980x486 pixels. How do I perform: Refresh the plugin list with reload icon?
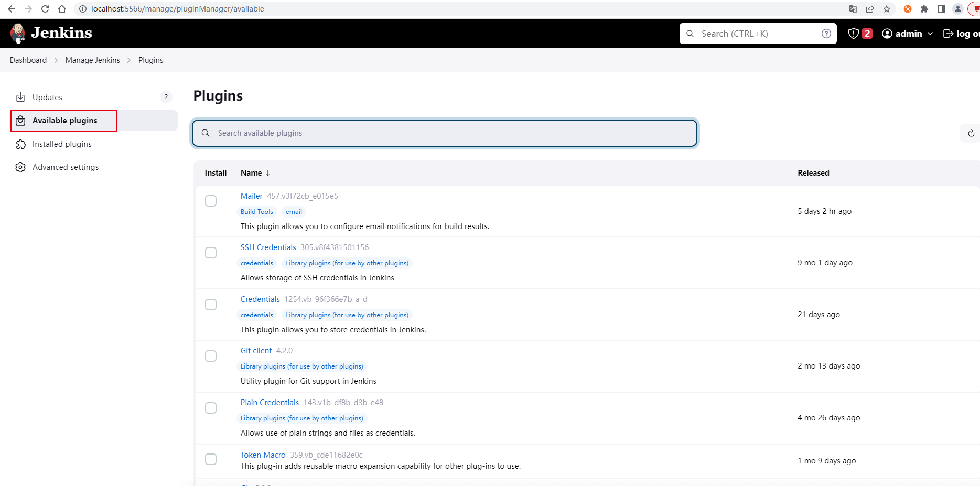tap(971, 133)
